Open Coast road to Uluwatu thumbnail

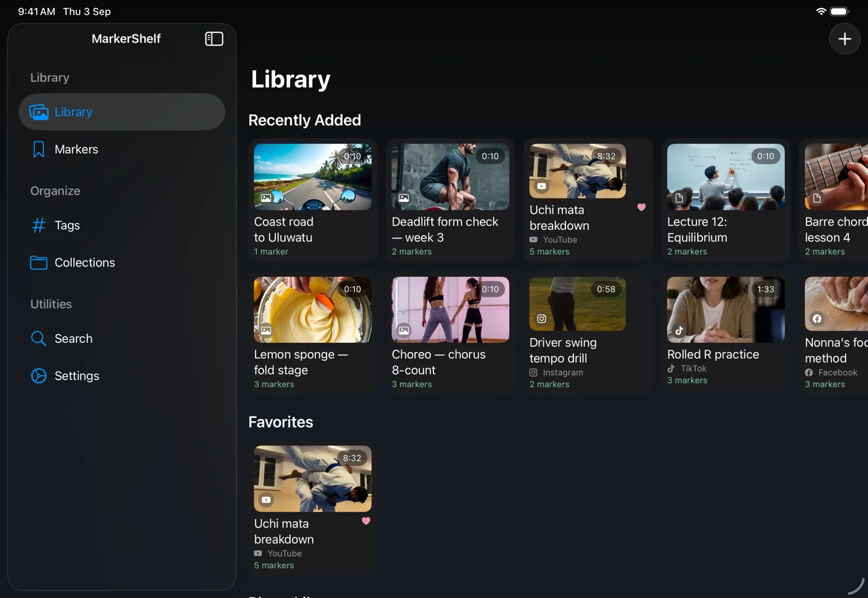pos(312,177)
